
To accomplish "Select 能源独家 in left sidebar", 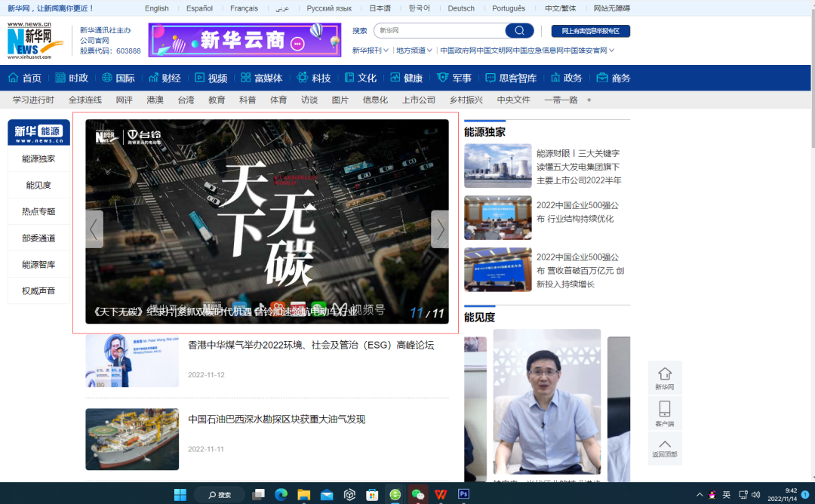I will [x=38, y=159].
